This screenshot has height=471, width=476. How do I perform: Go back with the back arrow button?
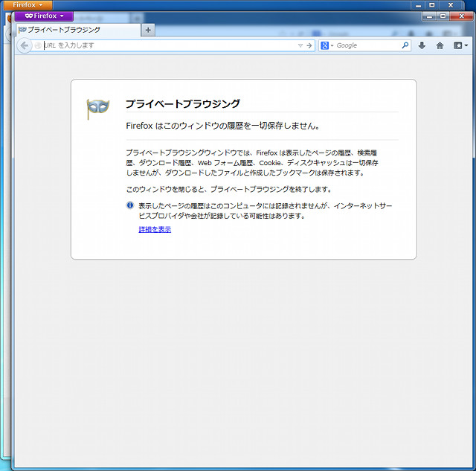(25, 45)
